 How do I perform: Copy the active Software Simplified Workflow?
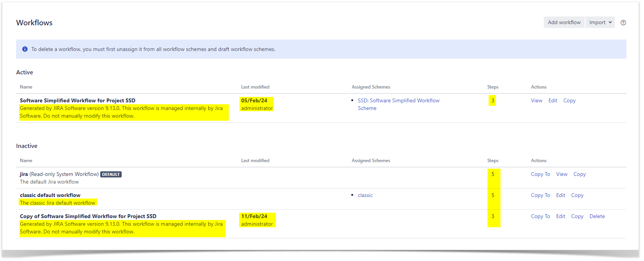pos(569,101)
